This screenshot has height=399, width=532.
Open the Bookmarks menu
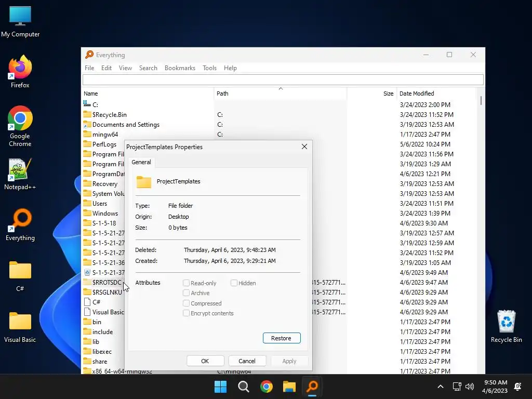click(180, 68)
